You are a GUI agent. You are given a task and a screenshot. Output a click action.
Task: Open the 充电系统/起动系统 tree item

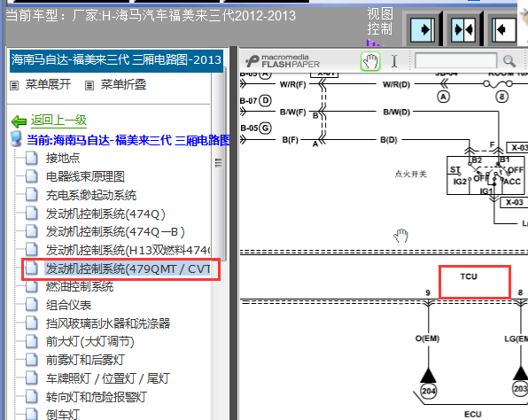[x=91, y=195]
